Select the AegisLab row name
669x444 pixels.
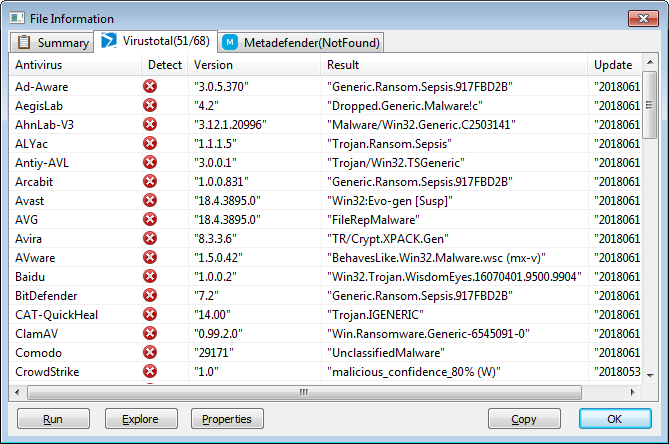(39, 106)
